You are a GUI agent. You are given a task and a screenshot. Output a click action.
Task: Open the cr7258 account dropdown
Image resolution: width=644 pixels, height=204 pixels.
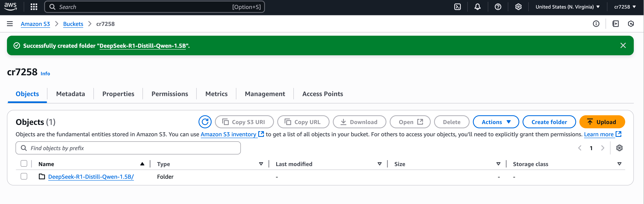625,7
